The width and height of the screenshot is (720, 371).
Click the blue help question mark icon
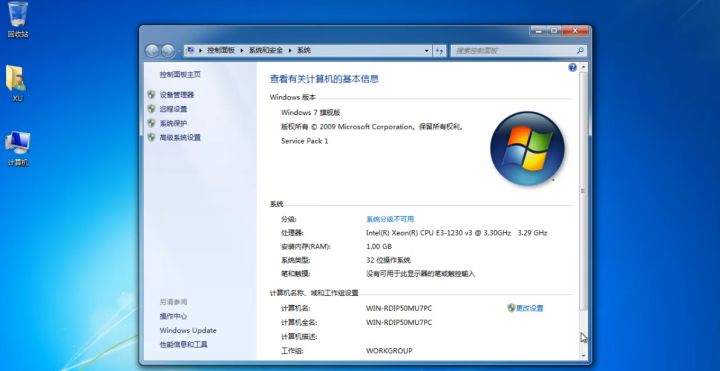(x=572, y=67)
